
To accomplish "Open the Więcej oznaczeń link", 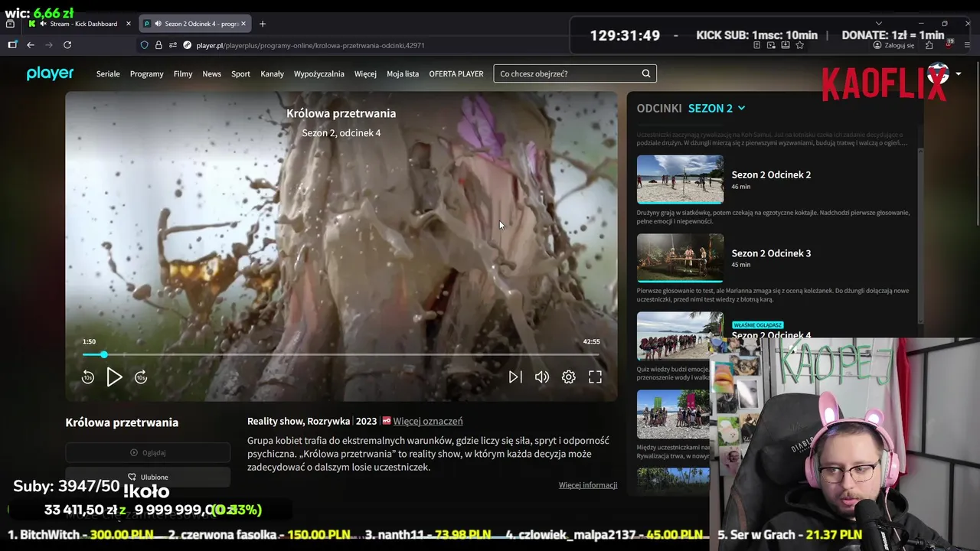I will [x=428, y=421].
